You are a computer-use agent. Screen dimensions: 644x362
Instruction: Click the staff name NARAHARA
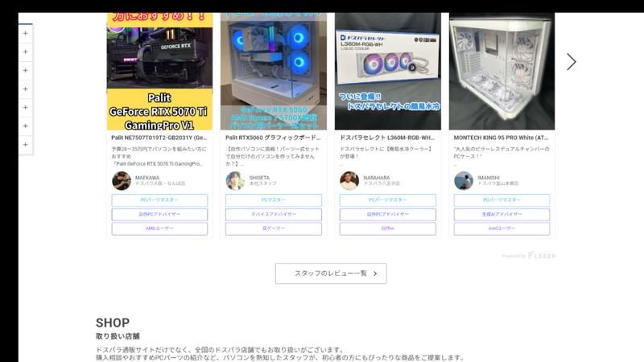pyautogui.click(x=377, y=178)
